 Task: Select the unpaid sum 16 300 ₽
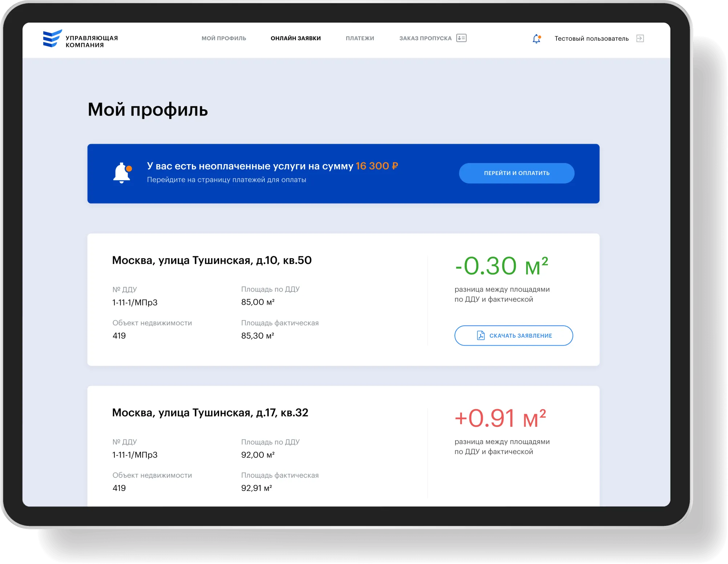(x=377, y=166)
